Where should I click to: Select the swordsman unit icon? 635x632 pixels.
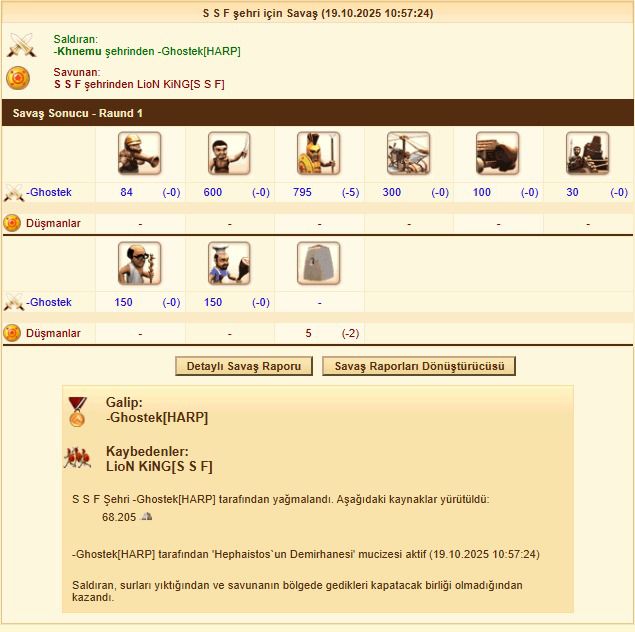point(229,153)
